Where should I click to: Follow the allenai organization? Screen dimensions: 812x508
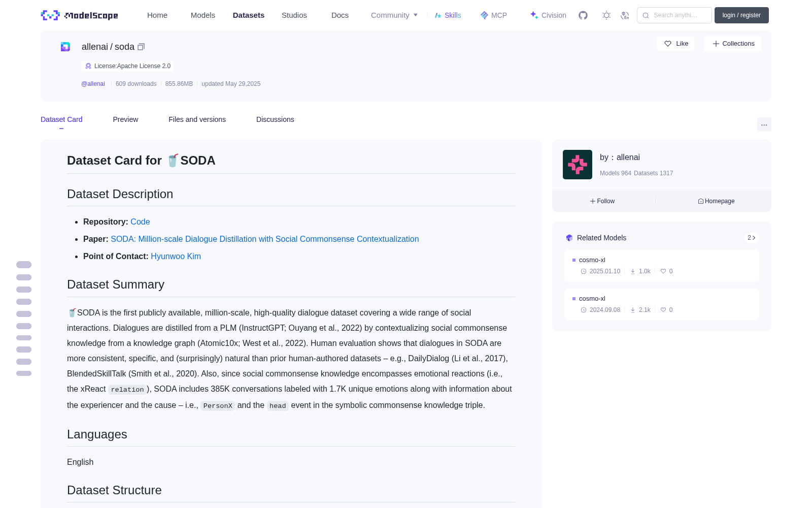pyautogui.click(x=602, y=201)
